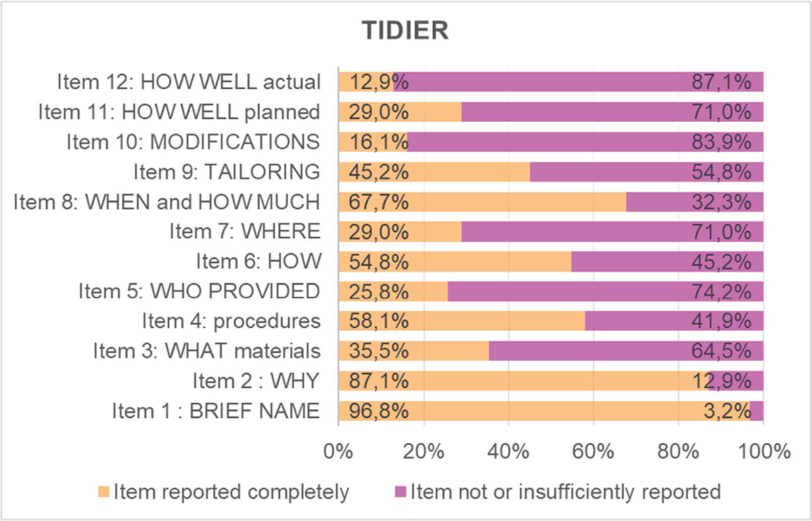Viewport: 812px width, 521px height.
Task: Click the 60% axis tick label
Action: tap(593, 451)
